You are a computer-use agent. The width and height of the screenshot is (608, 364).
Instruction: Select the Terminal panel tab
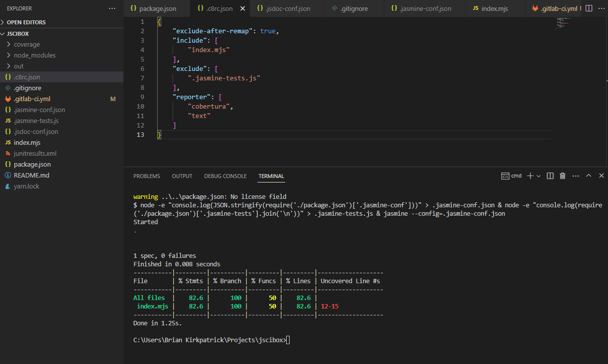271,176
